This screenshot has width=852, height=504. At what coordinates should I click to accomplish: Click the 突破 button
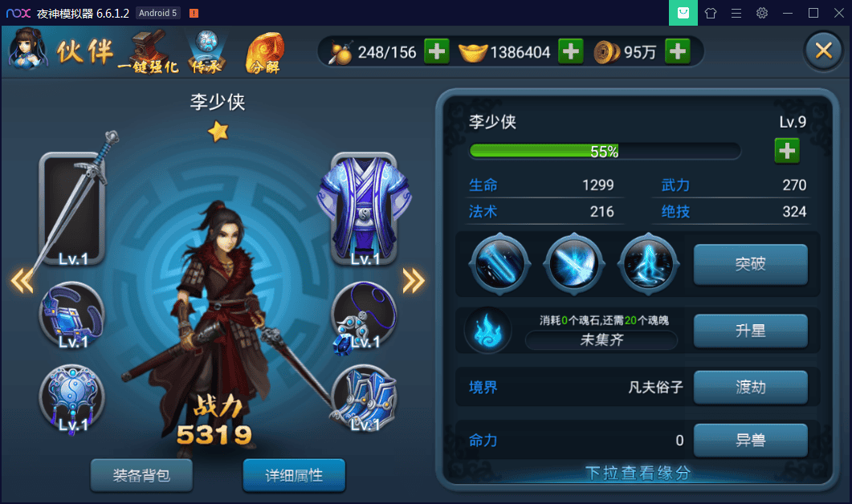point(750,264)
